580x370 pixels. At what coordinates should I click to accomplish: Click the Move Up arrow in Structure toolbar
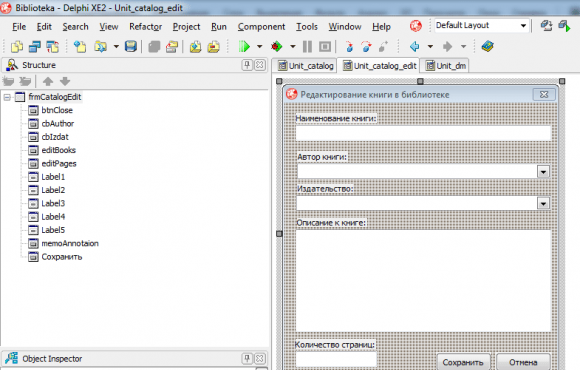48,81
